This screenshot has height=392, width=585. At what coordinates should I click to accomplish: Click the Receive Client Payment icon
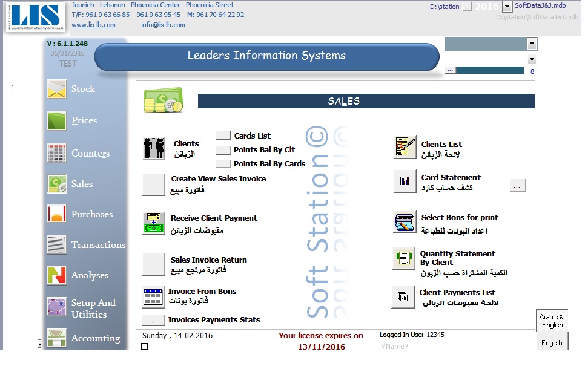tap(154, 223)
